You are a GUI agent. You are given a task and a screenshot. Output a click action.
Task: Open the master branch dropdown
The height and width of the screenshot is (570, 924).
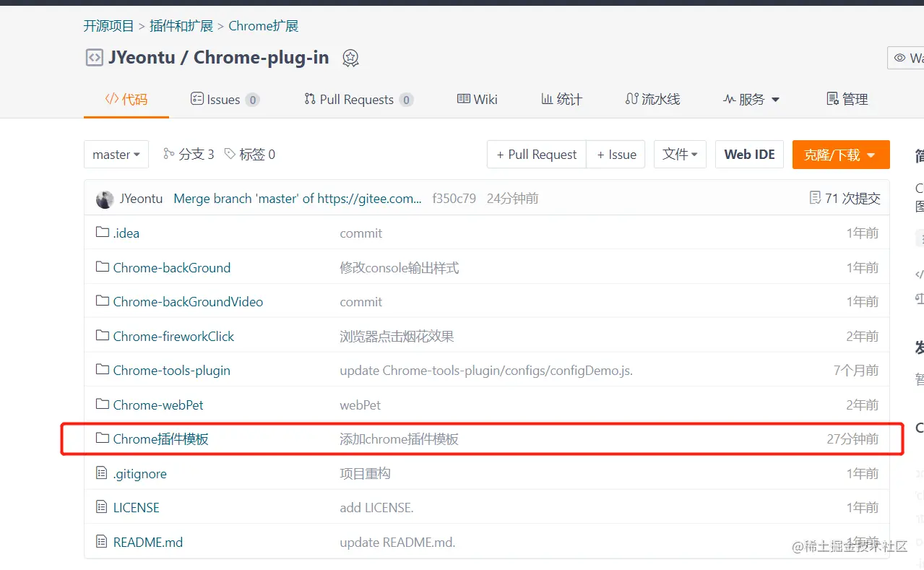coord(116,155)
